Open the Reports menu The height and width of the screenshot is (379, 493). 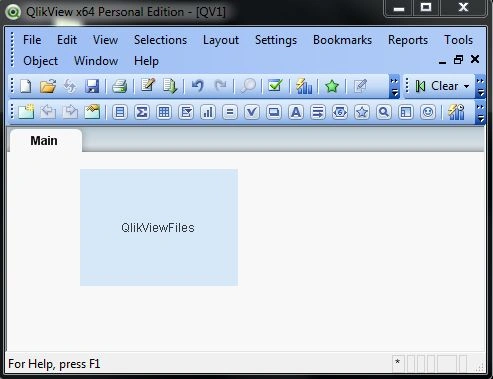pos(408,40)
